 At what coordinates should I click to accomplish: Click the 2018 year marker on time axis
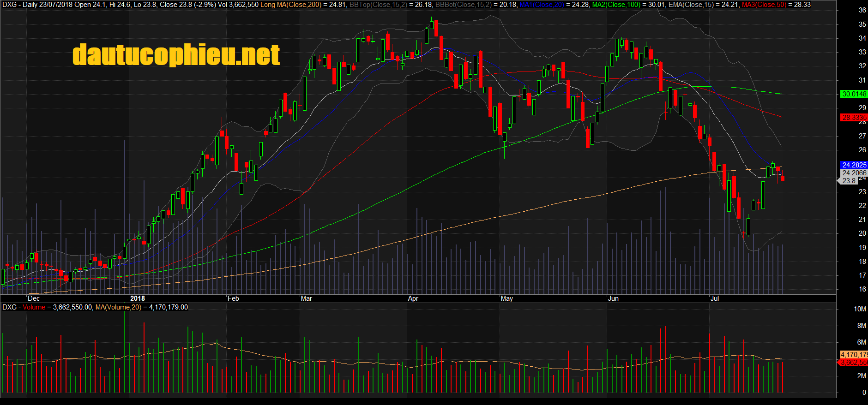point(138,298)
